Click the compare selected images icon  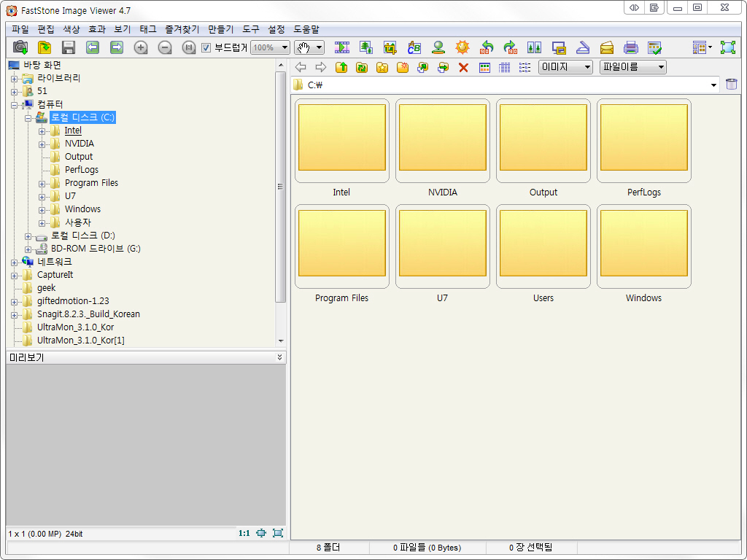tap(534, 47)
